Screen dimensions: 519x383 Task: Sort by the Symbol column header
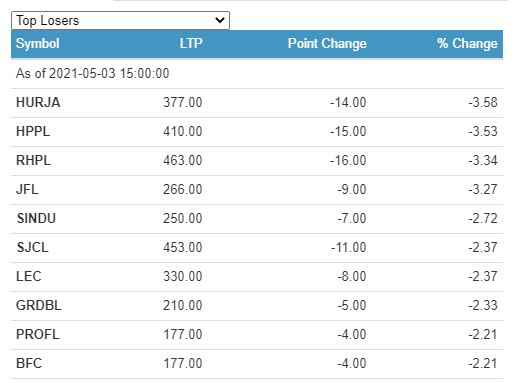(38, 44)
